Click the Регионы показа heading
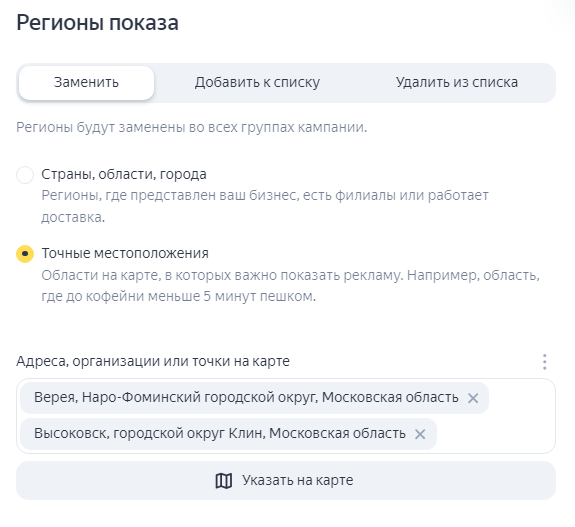 [98, 23]
